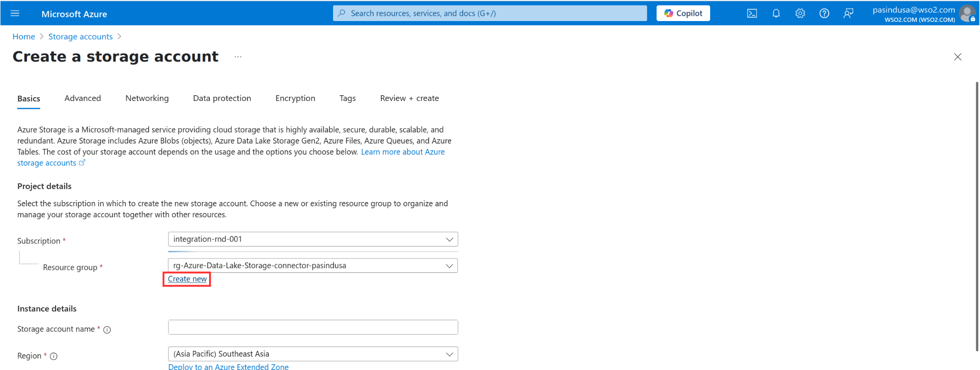Click the Storage account name info icon
980x370 pixels.
pos(107,330)
